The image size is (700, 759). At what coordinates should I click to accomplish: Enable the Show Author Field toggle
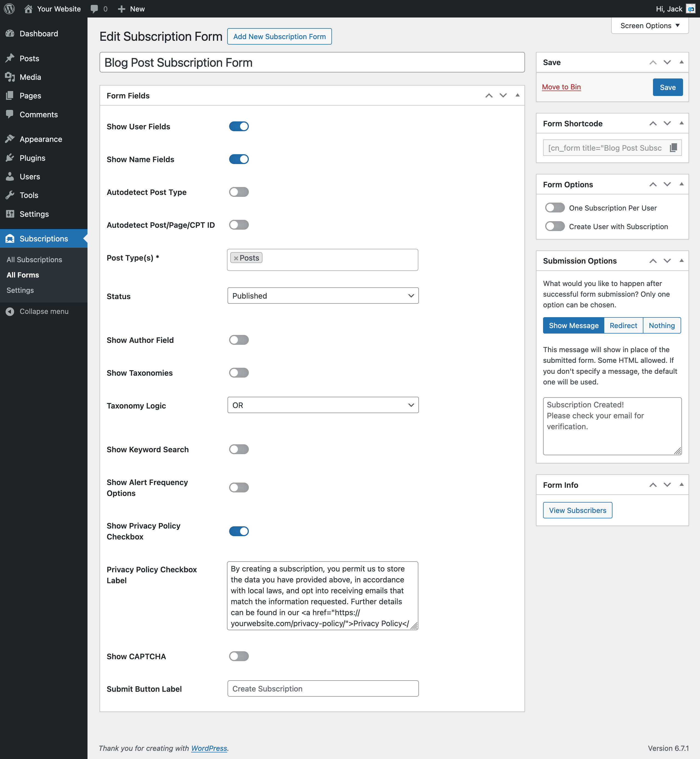coord(239,340)
